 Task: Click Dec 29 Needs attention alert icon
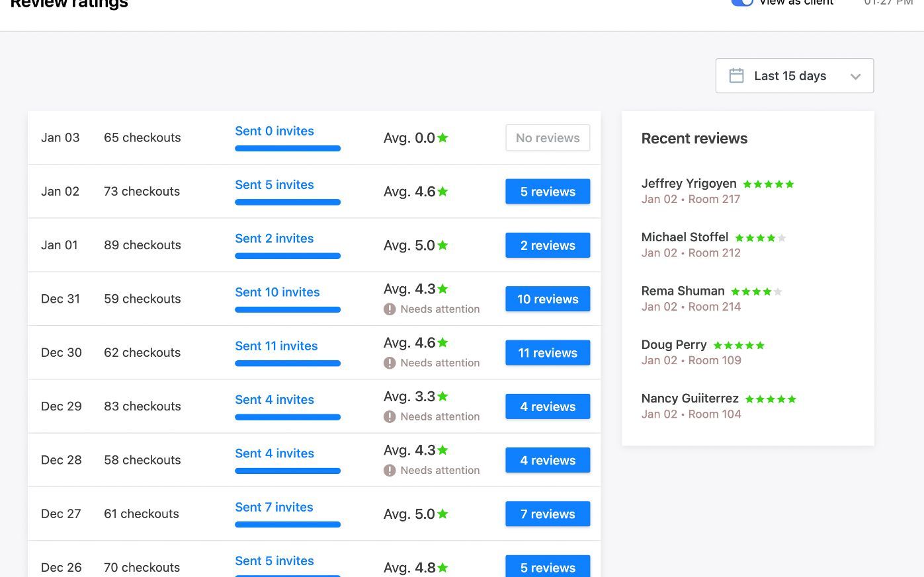pos(390,416)
